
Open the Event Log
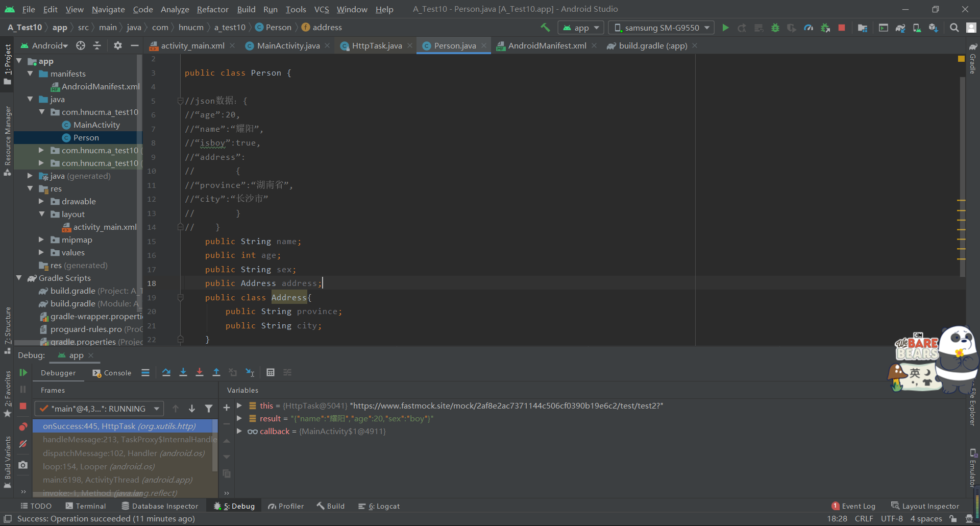coord(853,506)
